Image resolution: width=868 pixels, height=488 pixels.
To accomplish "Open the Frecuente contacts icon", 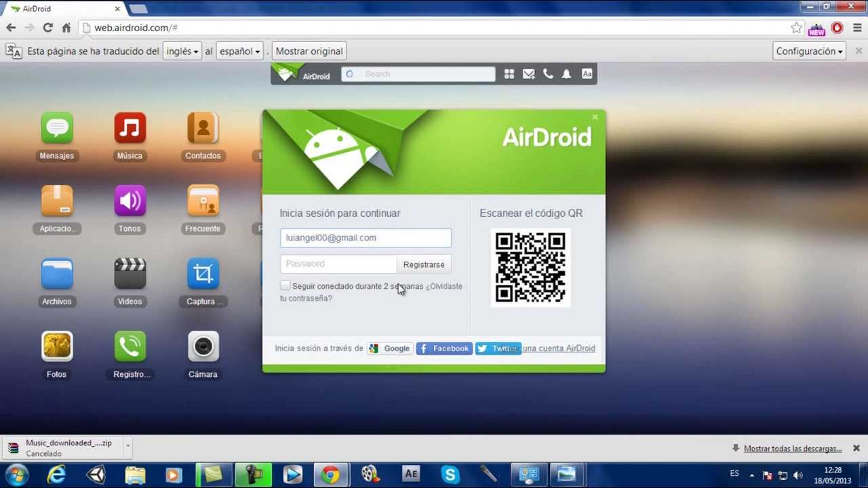I will click(x=203, y=201).
